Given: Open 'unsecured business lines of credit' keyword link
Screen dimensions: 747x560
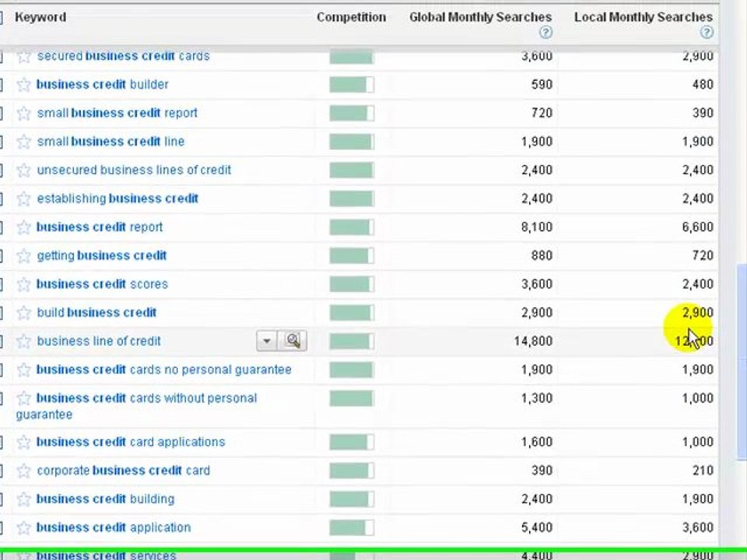Looking at the screenshot, I should click(x=134, y=170).
